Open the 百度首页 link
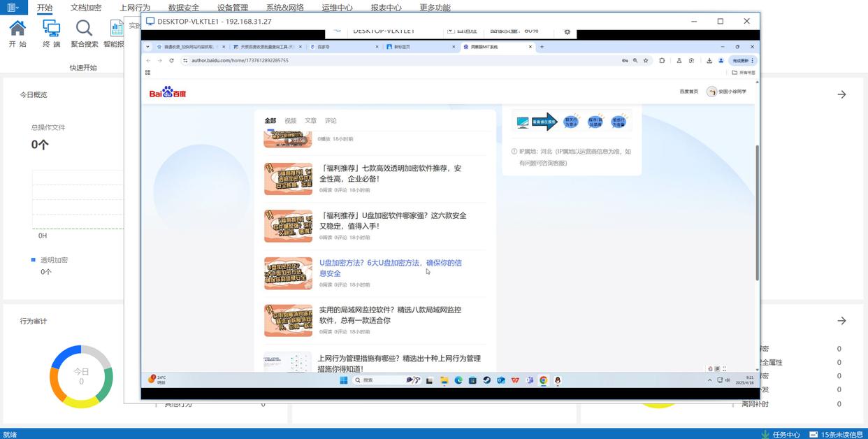 (x=688, y=92)
